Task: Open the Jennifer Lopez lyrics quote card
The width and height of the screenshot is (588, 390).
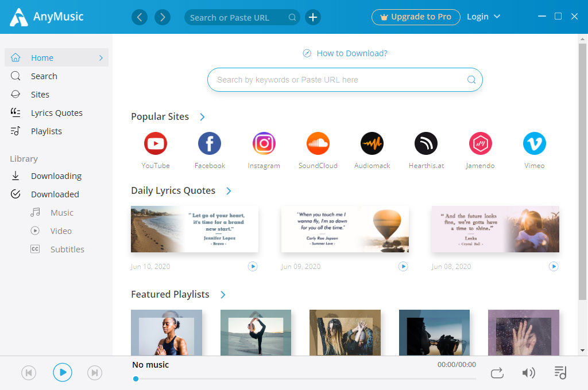Action: point(195,229)
